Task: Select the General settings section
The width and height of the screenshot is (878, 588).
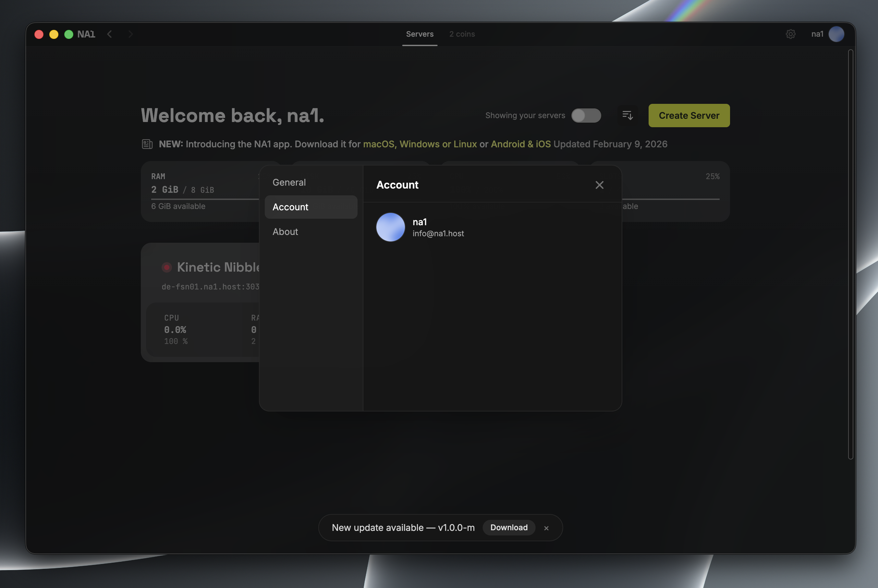Action: coord(289,182)
